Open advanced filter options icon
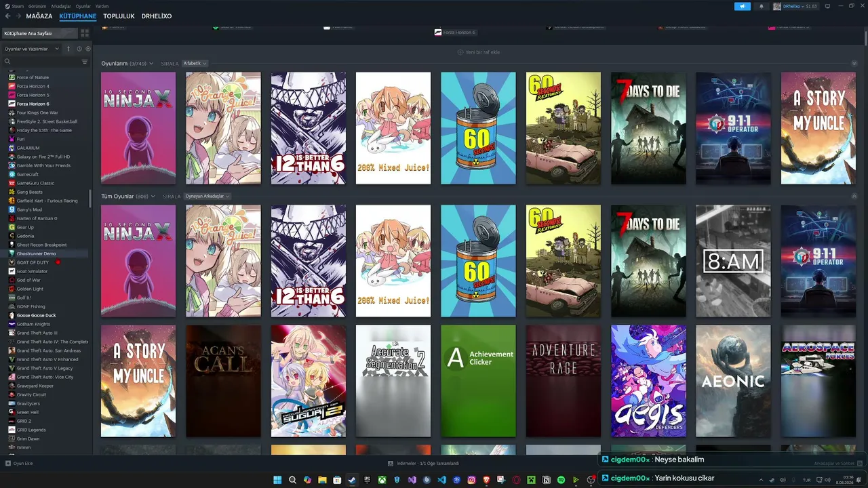Image resolution: width=868 pixels, height=488 pixels. pyautogui.click(x=85, y=62)
